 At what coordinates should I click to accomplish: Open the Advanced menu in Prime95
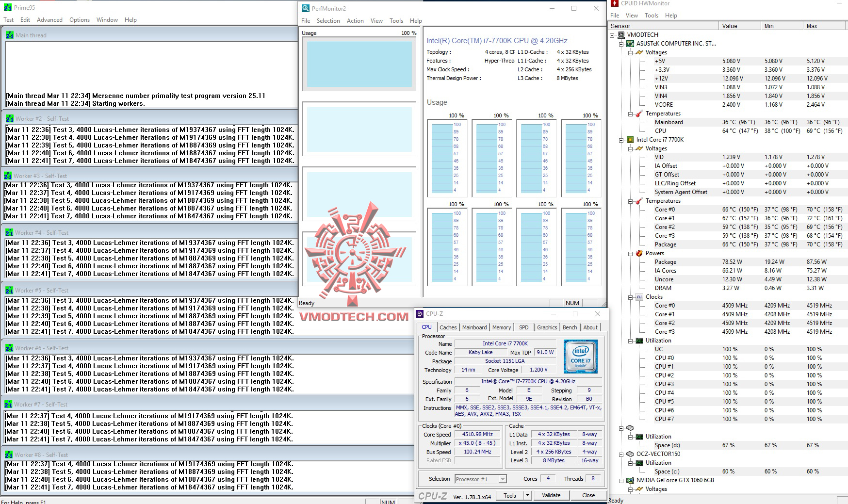(49, 20)
